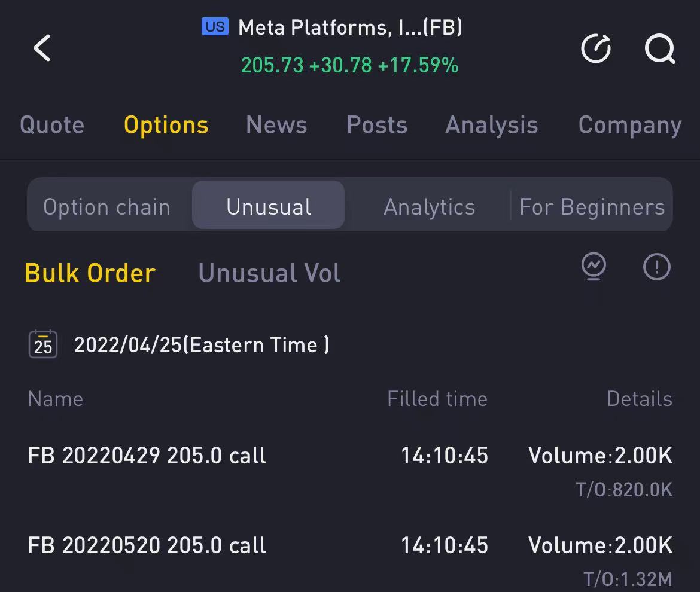
Task: Open the Analysis tab
Action: pyautogui.click(x=491, y=125)
